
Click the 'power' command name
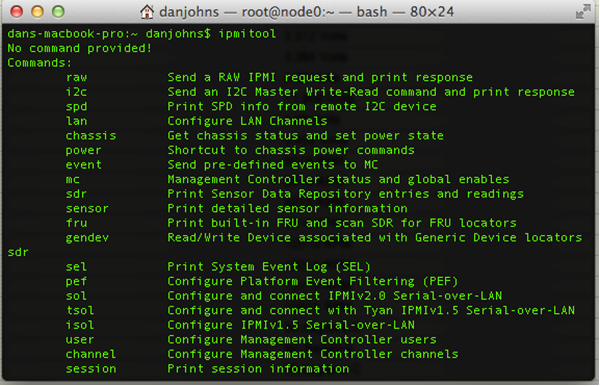tap(83, 150)
